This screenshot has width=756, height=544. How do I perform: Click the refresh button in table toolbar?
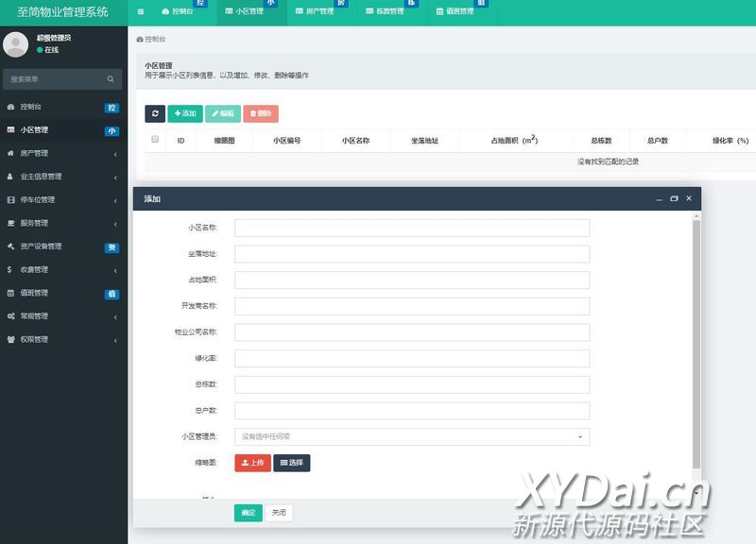pyautogui.click(x=155, y=113)
